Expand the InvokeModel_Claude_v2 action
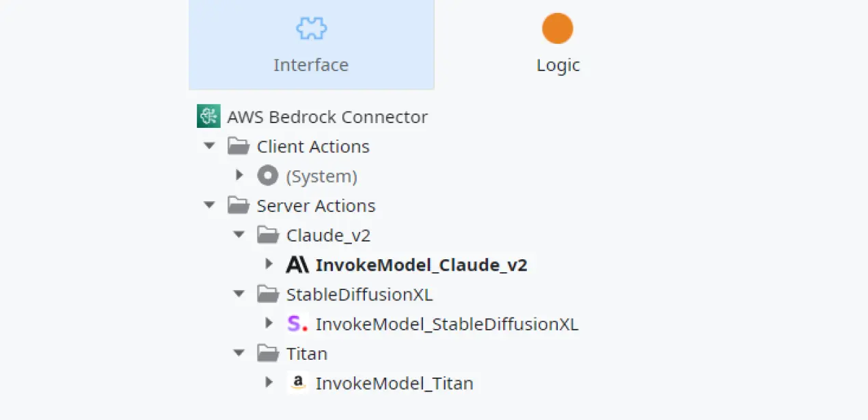868x420 pixels. click(269, 264)
